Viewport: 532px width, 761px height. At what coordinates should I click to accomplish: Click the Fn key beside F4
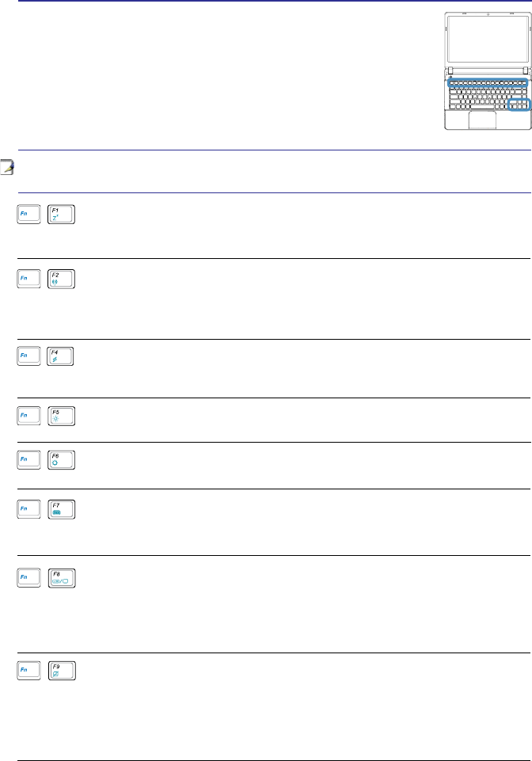click(x=26, y=357)
